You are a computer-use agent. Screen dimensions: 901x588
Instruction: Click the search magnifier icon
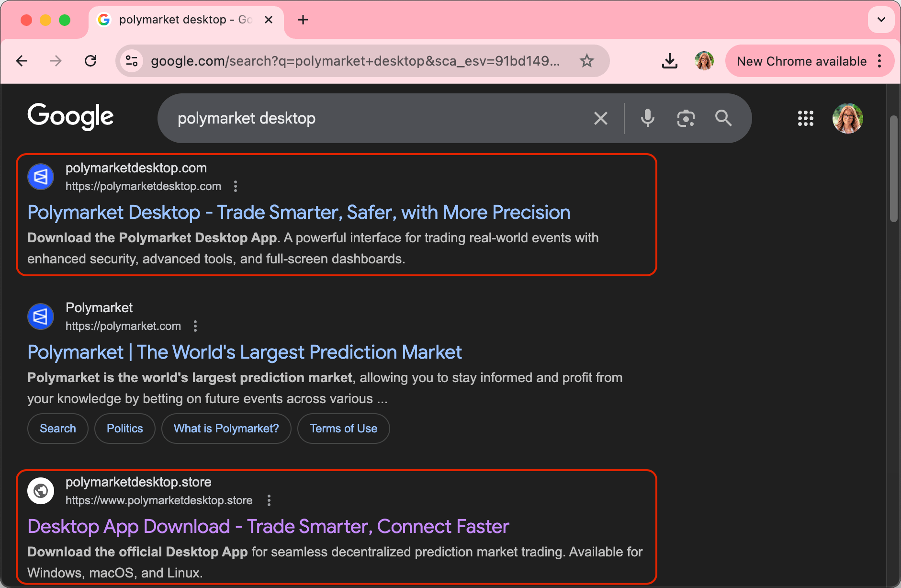tap(723, 118)
